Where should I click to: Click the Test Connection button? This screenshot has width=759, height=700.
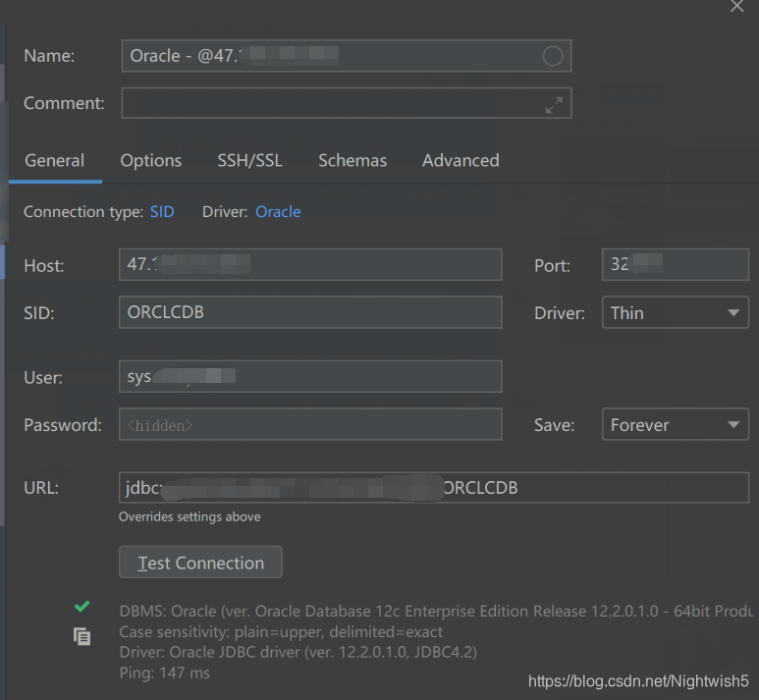tap(200, 562)
